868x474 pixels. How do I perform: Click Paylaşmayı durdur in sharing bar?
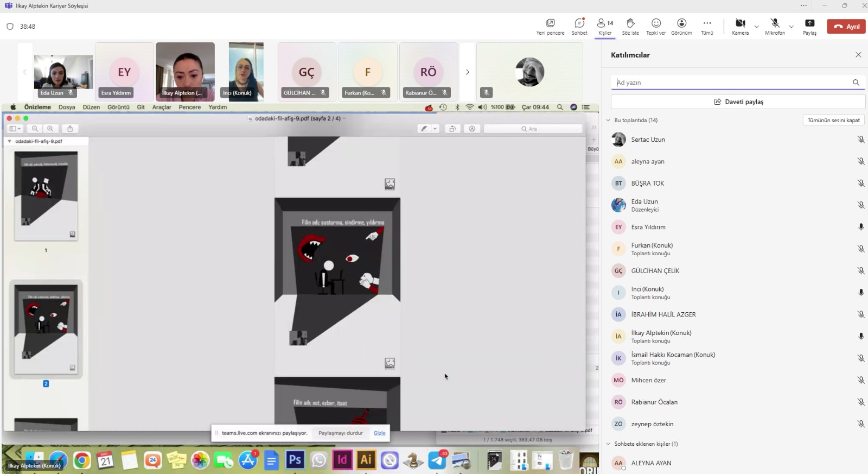[x=340, y=433]
